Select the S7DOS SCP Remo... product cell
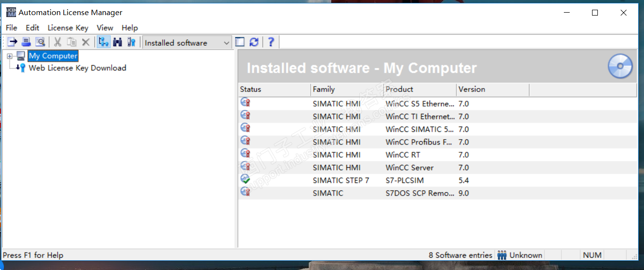This screenshot has width=644, height=270. click(420, 193)
